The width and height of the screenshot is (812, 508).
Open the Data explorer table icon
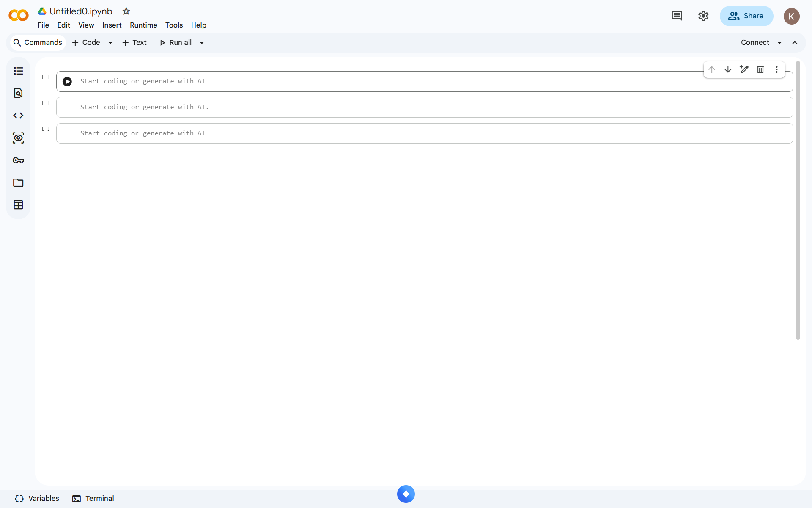pos(18,205)
